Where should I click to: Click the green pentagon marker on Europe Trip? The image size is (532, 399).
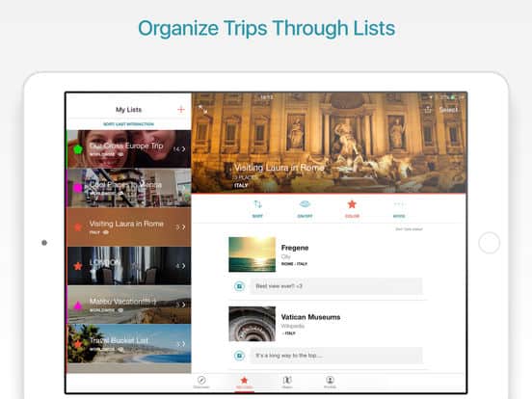[x=78, y=149]
